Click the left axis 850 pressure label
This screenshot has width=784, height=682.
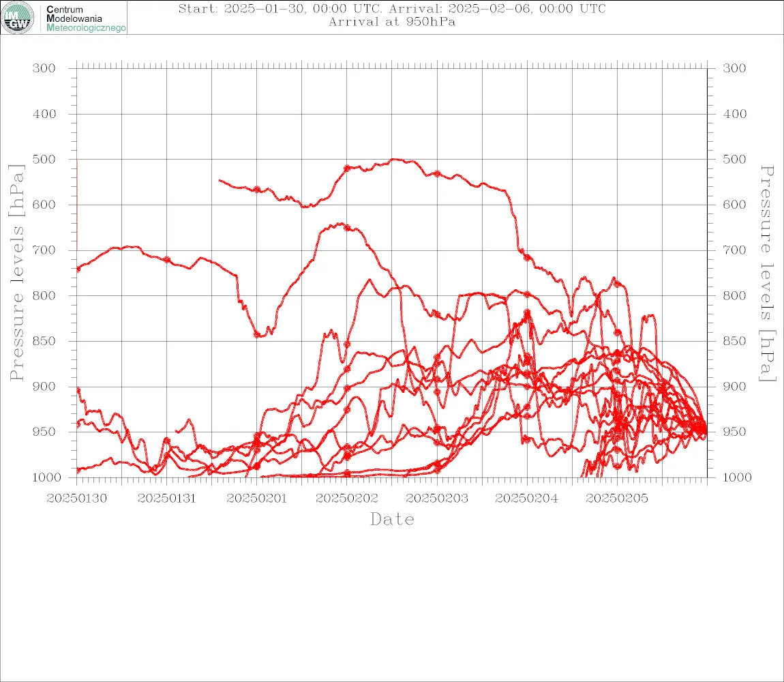pos(44,341)
